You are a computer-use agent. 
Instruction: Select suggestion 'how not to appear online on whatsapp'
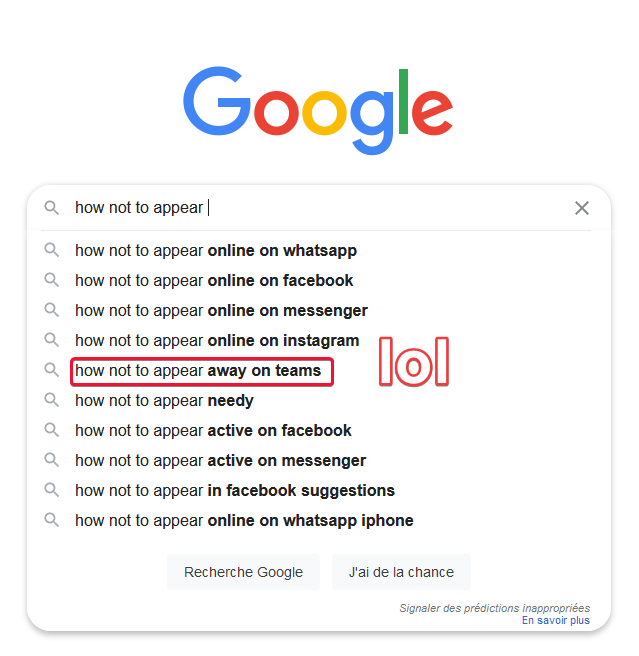point(216,251)
